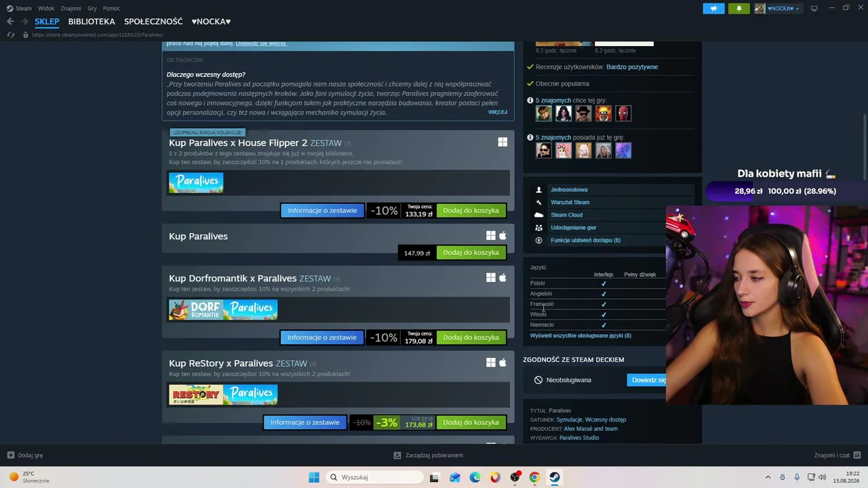
Task: Switch to the BIBLIOTEKA tab
Action: (92, 22)
